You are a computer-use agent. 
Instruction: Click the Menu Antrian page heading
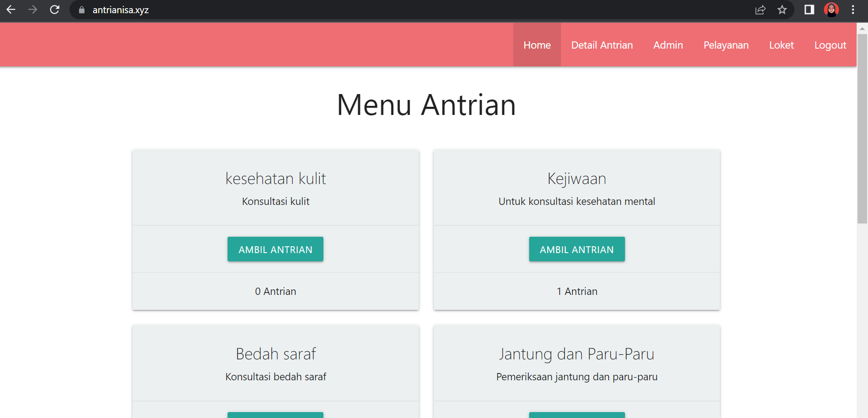(426, 105)
